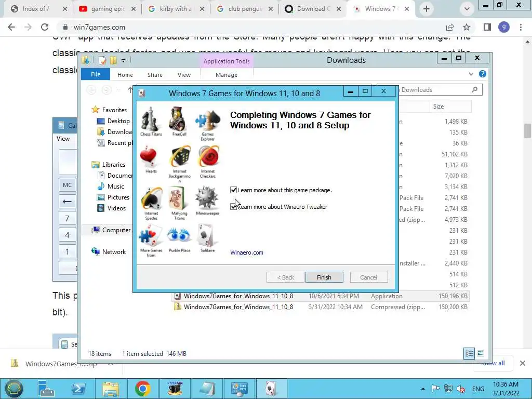Open the Manage ribbon tab

(x=227, y=75)
